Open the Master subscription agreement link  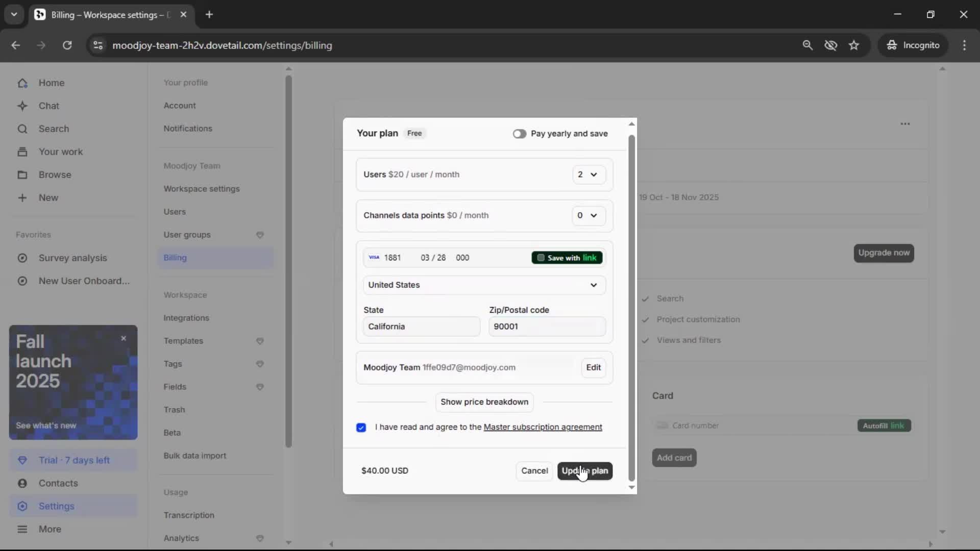coord(543,427)
